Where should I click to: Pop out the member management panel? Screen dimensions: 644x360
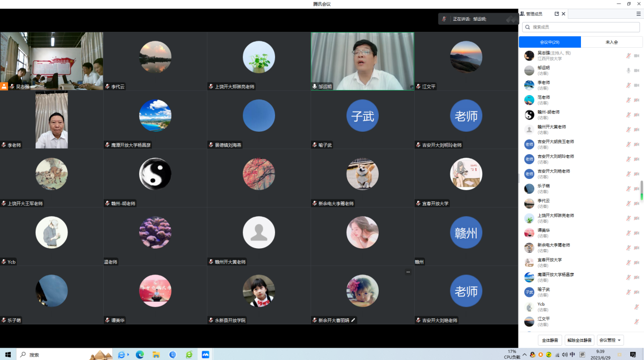pyautogui.click(x=557, y=14)
